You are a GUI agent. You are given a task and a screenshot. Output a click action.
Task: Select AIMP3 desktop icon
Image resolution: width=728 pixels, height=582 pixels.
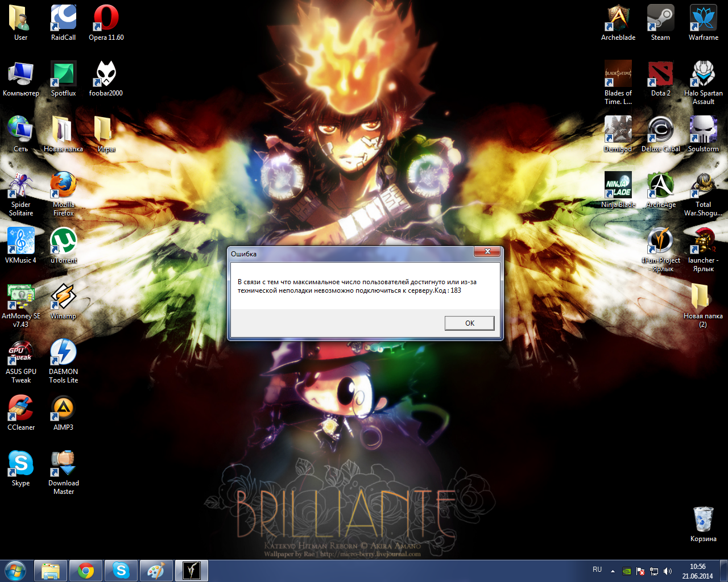63,413
